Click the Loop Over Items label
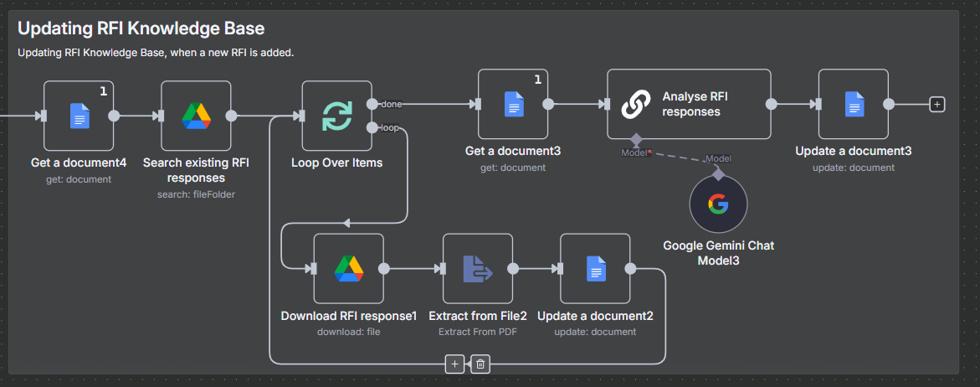The image size is (980, 387). pos(337,163)
